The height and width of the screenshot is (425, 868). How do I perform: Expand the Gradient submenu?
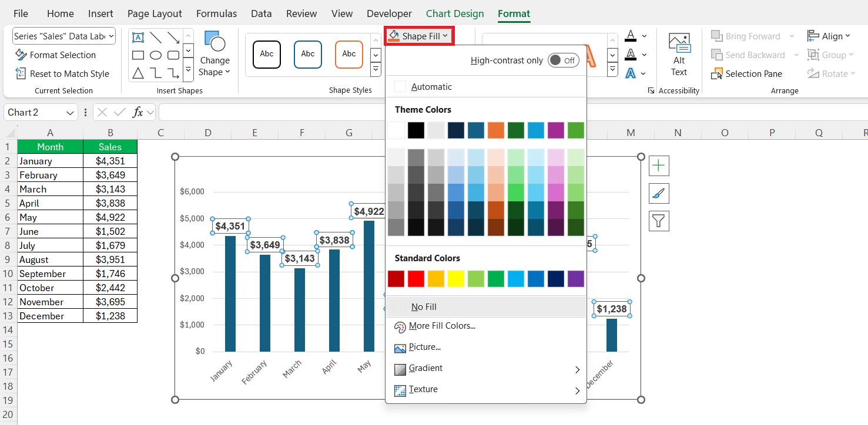(x=486, y=369)
